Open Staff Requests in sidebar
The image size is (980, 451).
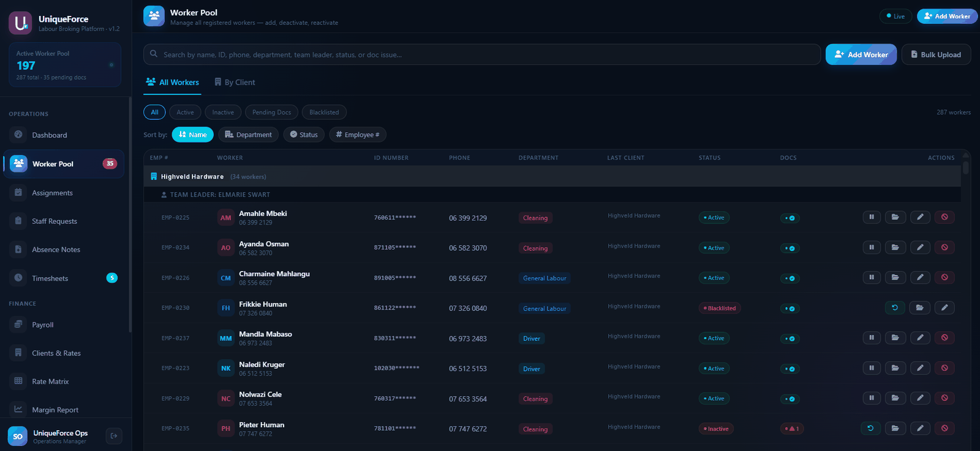(64, 222)
